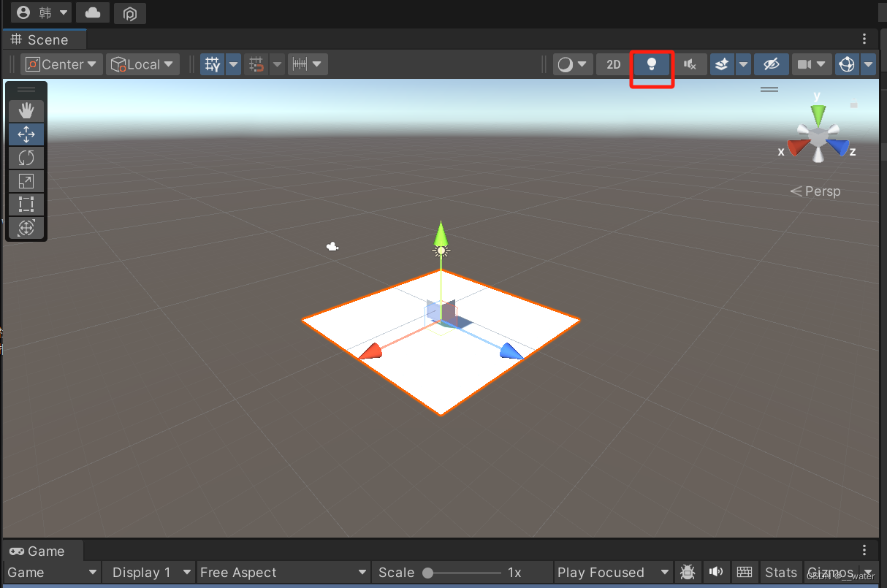Open Unity Cloud services via cloud icon
887x588 pixels.
pyautogui.click(x=92, y=12)
